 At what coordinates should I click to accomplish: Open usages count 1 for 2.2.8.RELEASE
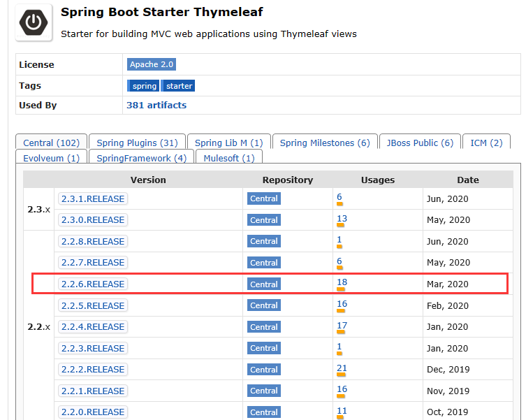(339, 240)
